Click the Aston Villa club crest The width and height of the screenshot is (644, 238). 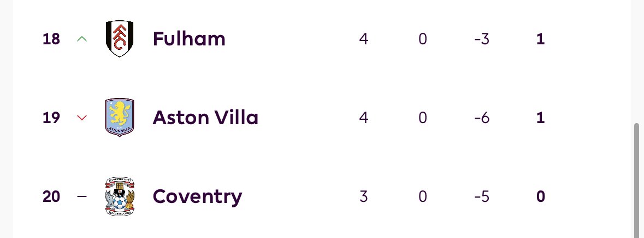[x=120, y=117]
